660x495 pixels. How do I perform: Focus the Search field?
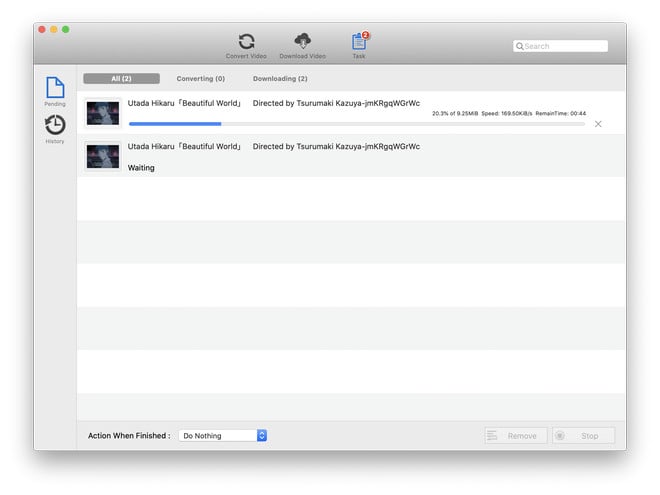[560, 46]
